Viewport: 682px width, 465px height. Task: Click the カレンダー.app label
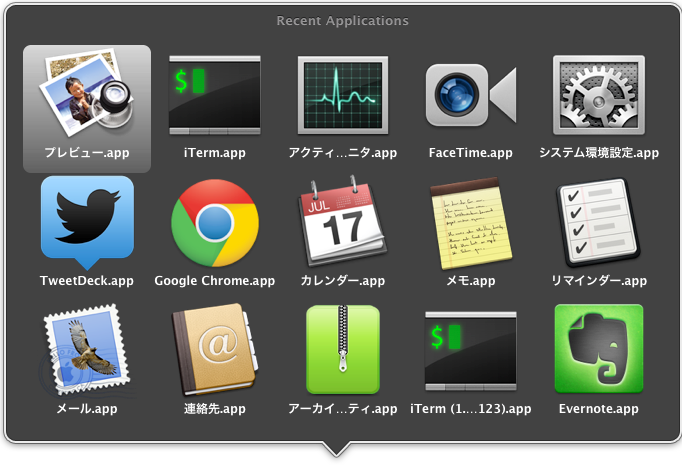point(343,281)
